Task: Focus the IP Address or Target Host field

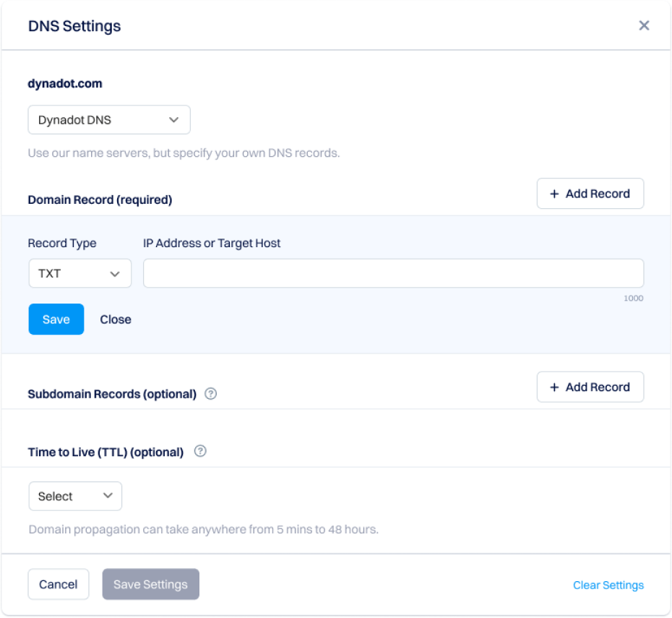Action: click(393, 274)
